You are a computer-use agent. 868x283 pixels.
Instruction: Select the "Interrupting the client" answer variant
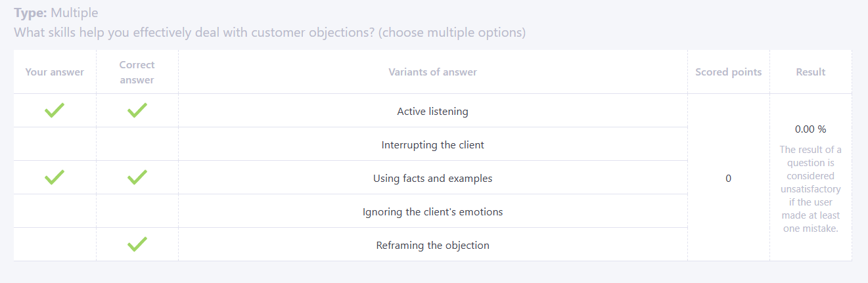432,145
